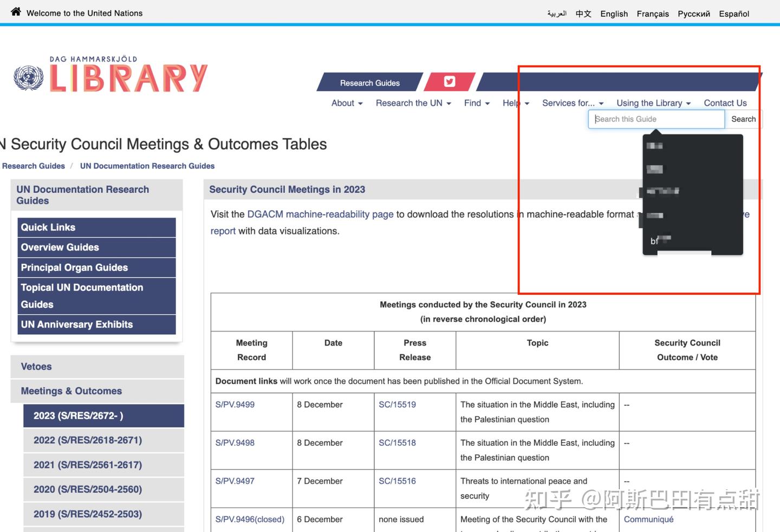Go to Contact Us page

pyautogui.click(x=725, y=103)
